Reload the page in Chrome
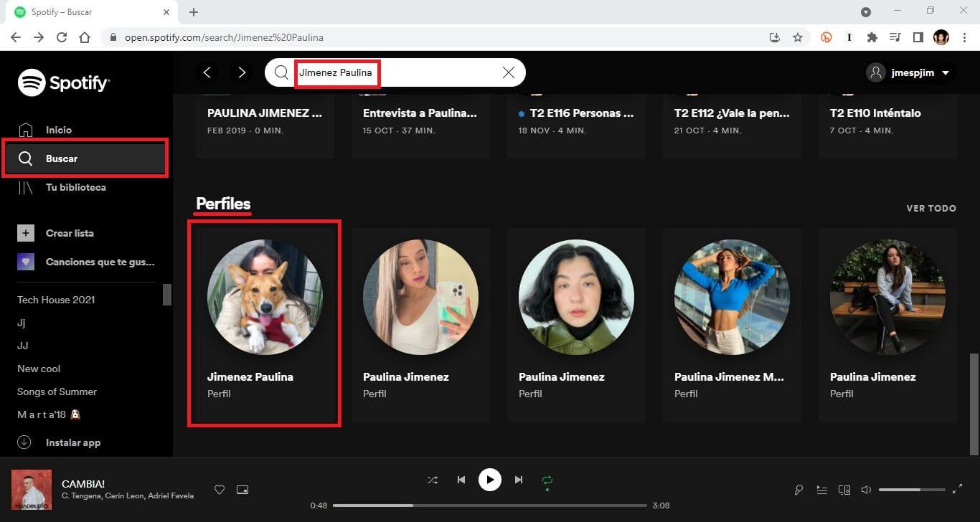Viewport: 980px width, 522px height. pyautogui.click(x=62, y=37)
